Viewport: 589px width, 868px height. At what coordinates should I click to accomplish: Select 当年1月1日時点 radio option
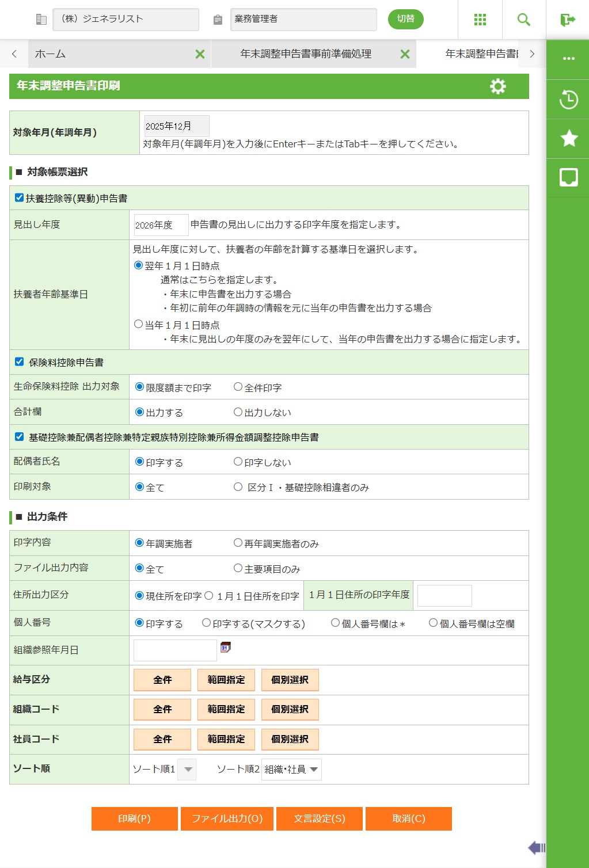tap(138, 325)
